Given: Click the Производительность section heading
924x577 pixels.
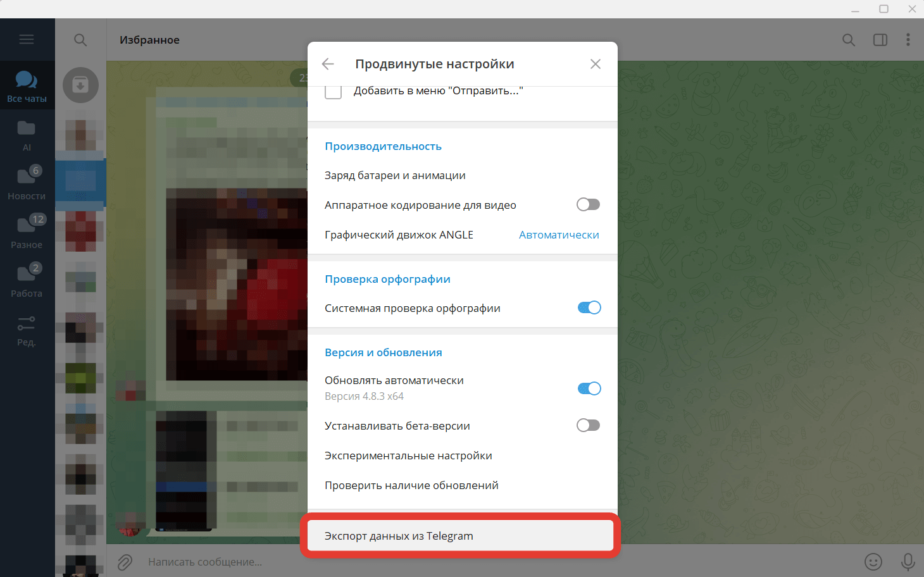Looking at the screenshot, I should pyautogui.click(x=383, y=146).
